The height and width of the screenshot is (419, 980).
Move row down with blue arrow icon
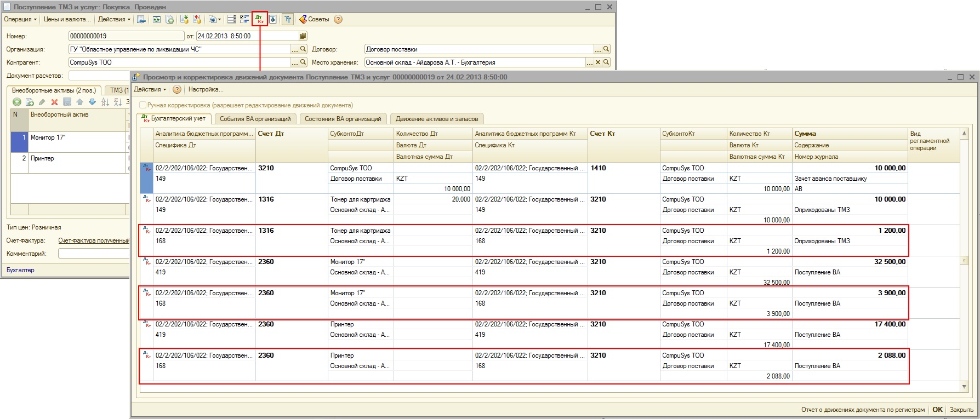click(92, 102)
